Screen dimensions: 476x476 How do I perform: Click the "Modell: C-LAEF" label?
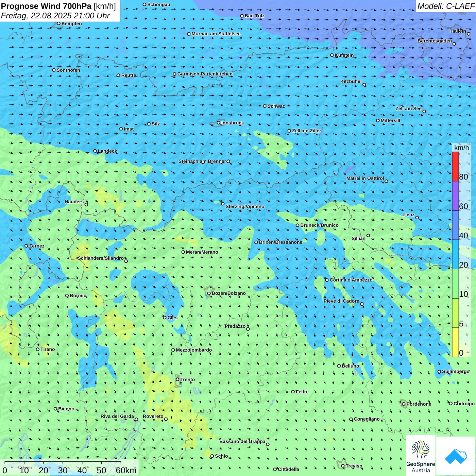point(446,6)
